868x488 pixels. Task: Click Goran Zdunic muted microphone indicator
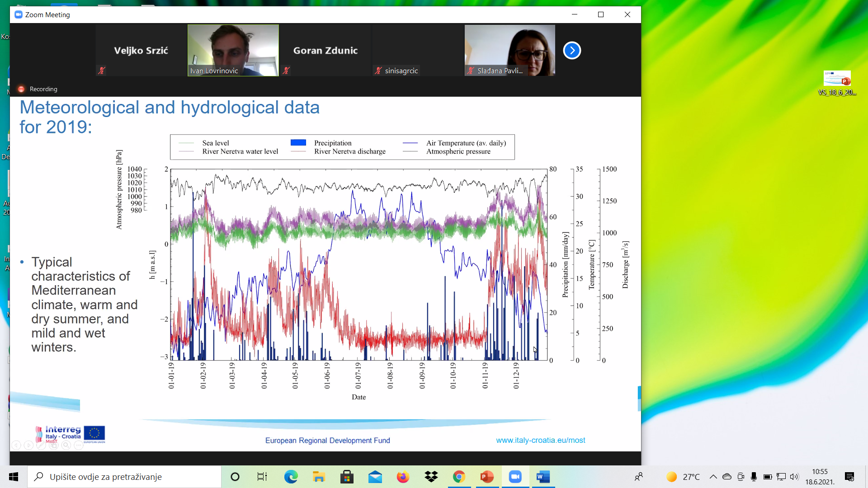(287, 70)
